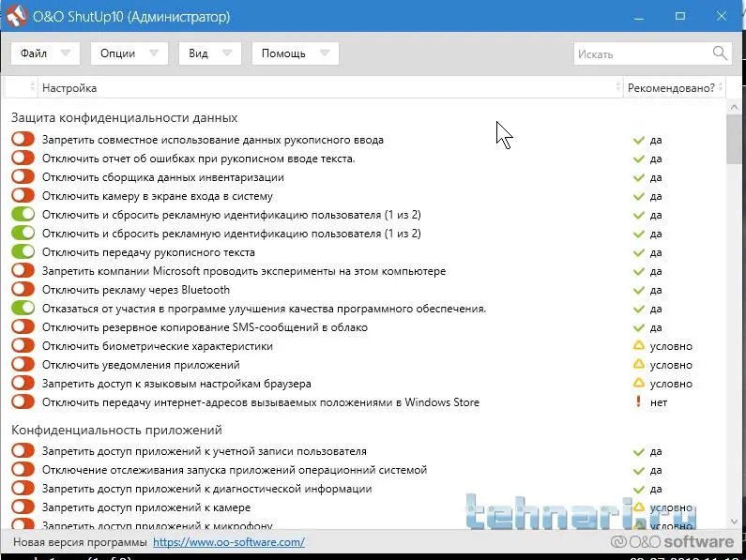746x560 pixels.
Task: Open the Вид menu
Action: tap(210, 53)
